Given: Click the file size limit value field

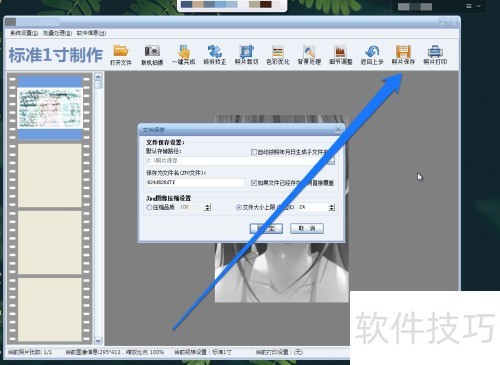Looking at the screenshot, I should [313, 207].
